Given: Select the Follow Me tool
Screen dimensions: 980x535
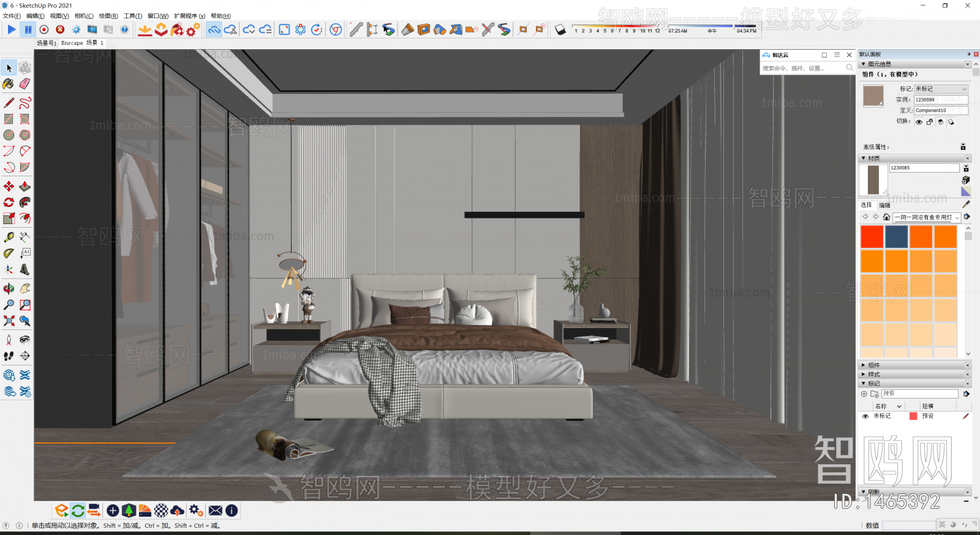Looking at the screenshot, I should pos(24,202).
